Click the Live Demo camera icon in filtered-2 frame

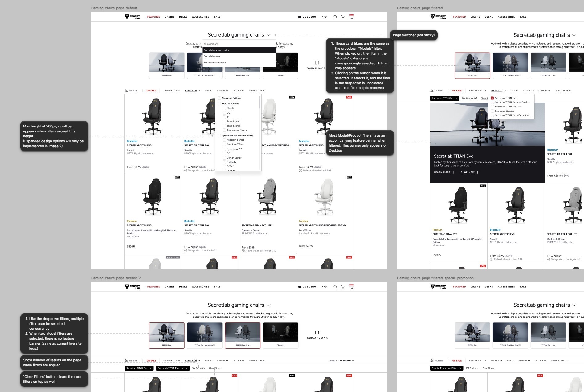(300, 287)
